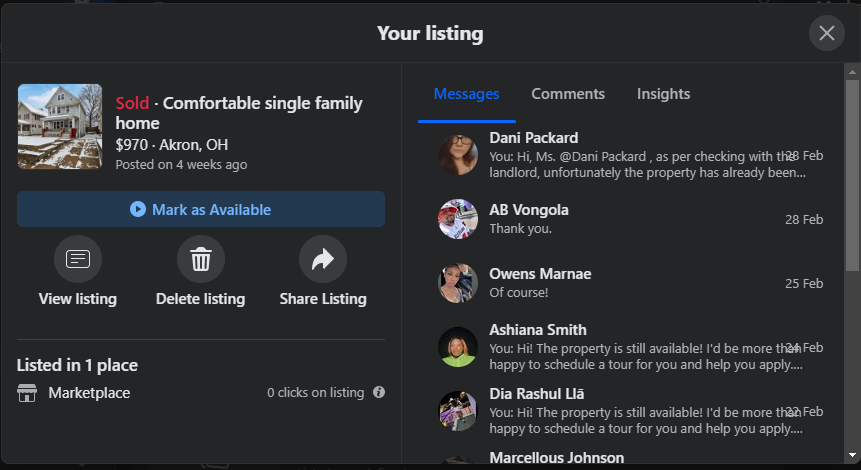Viewport: 861px width, 470px height.
Task: Click the listing house thumbnail
Action: point(60,126)
